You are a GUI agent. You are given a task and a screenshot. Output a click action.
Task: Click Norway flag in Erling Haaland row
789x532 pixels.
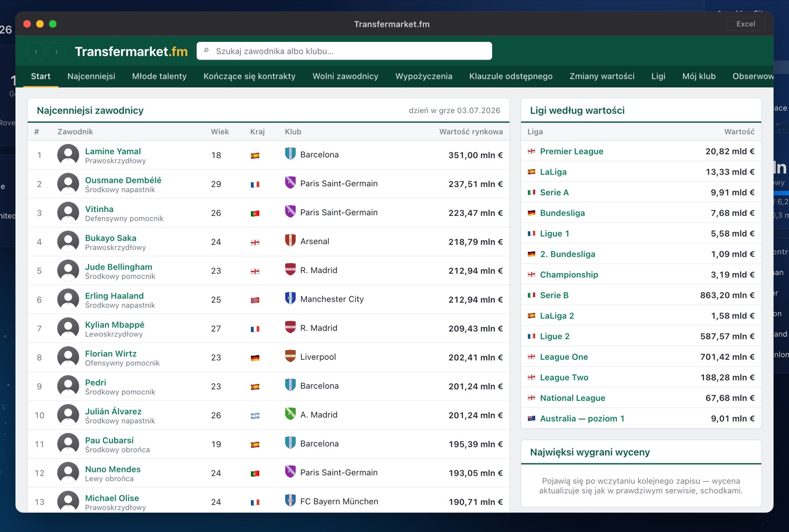click(255, 300)
